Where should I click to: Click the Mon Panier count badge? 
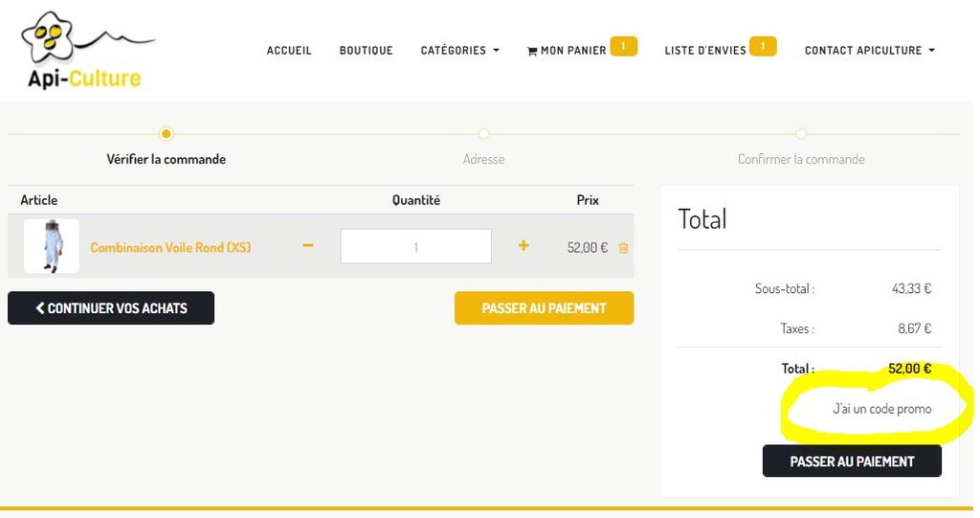(624, 46)
